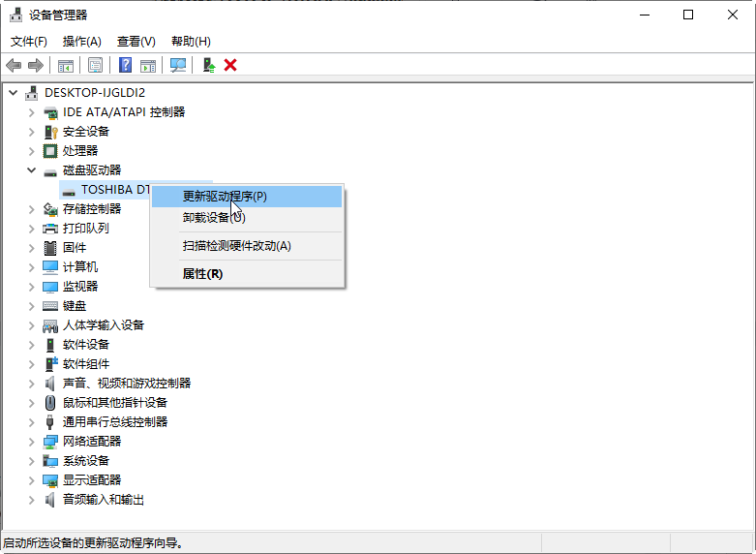Minimize the Device Manager window

[645, 15]
